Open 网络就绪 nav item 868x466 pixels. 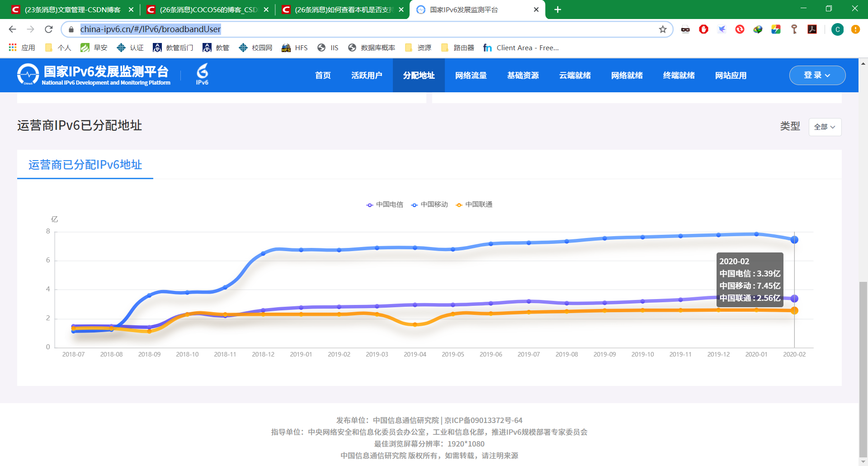(627, 76)
